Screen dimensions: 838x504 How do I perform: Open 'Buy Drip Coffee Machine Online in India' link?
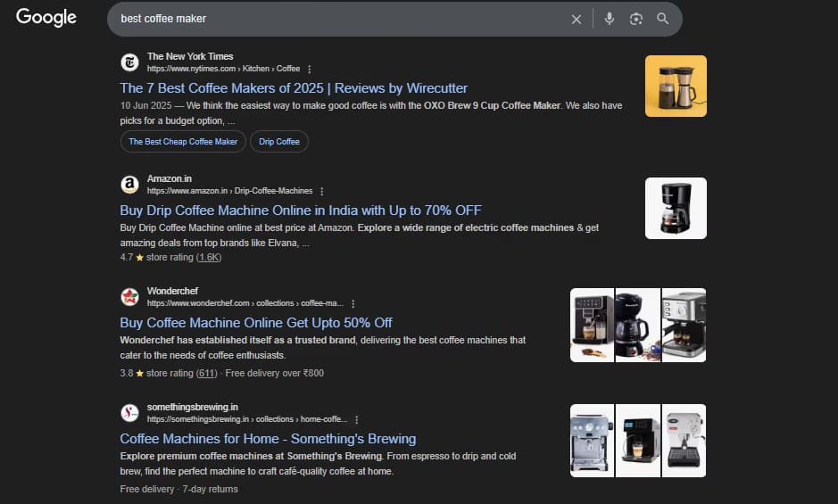pos(301,210)
